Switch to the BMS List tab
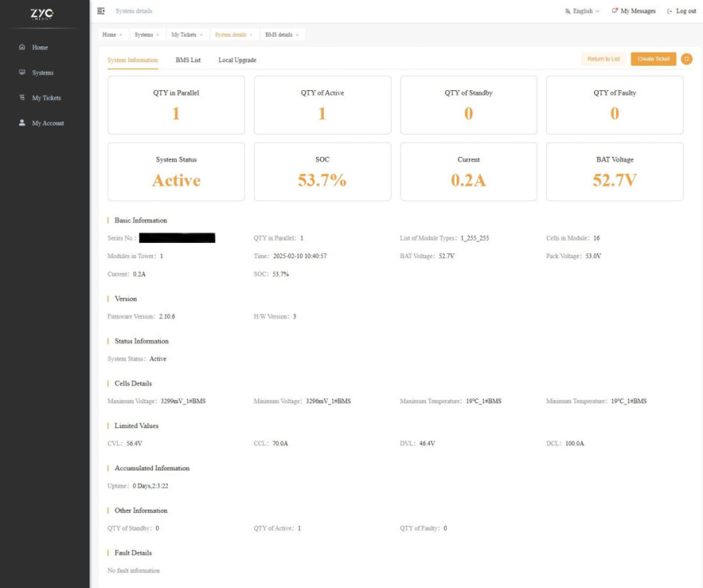703x588 pixels. pos(190,60)
